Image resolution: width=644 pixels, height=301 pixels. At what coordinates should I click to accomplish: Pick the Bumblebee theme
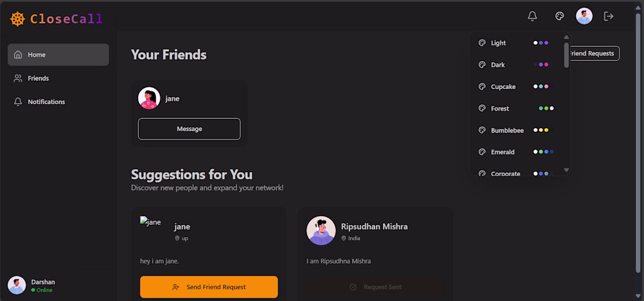coord(517,130)
